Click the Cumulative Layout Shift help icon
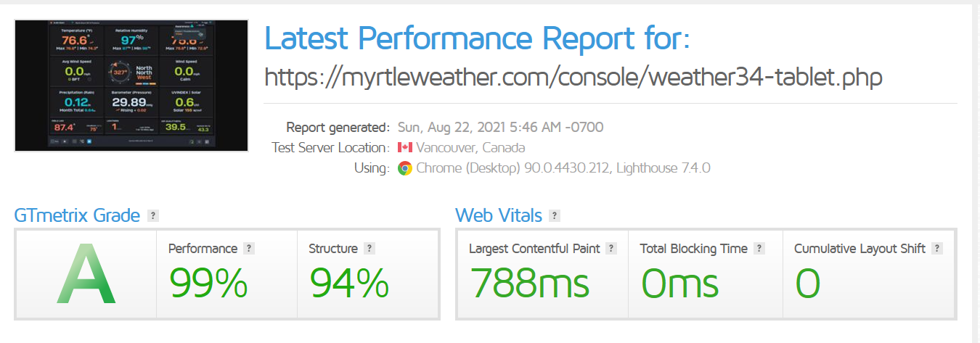The width and height of the screenshot is (980, 343). tap(937, 249)
